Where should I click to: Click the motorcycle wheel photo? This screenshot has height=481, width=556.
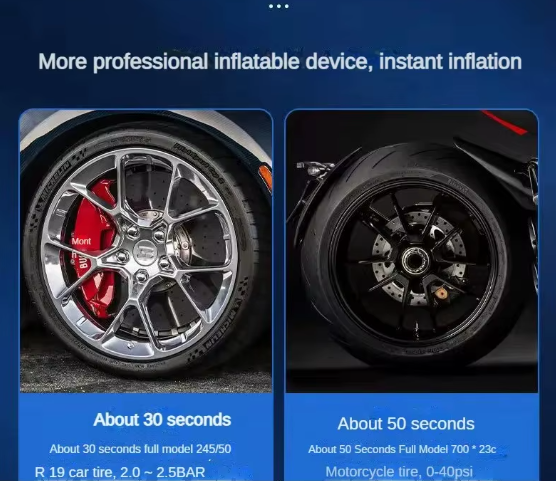(412, 251)
